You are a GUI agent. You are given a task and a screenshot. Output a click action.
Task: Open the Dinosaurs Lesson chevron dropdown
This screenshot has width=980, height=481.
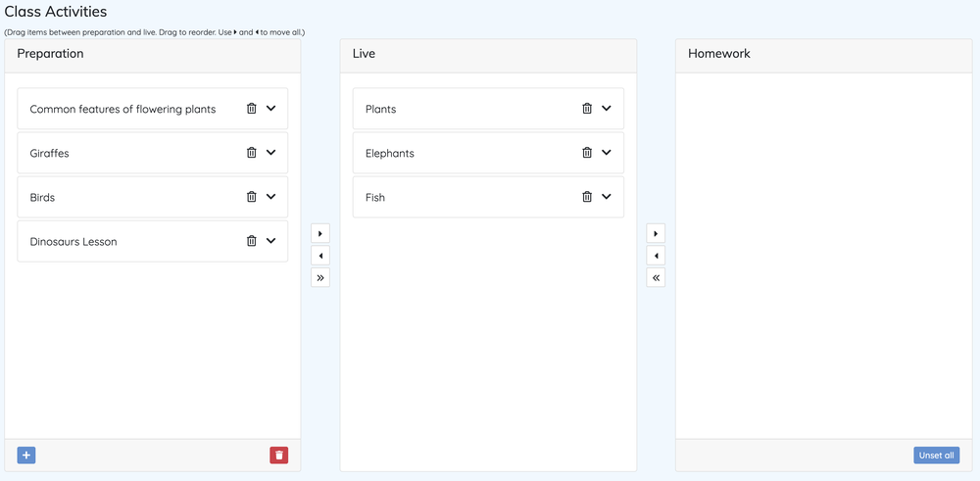coord(271,241)
